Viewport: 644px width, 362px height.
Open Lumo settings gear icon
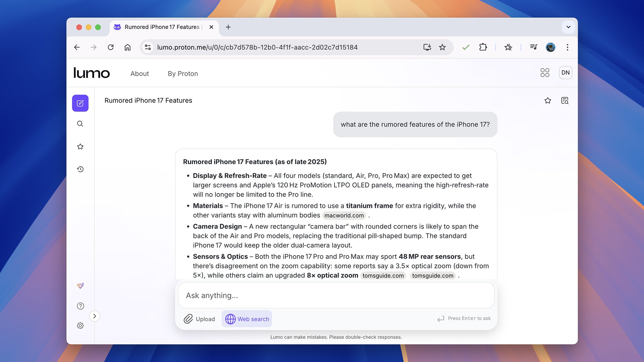click(80, 326)
